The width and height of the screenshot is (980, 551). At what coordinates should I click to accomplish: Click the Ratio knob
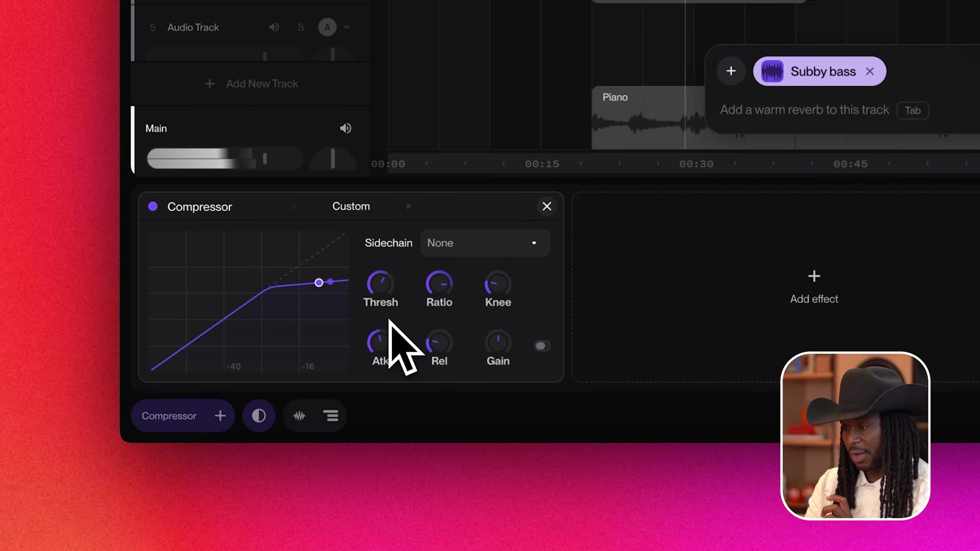click(x=439, y=283)
